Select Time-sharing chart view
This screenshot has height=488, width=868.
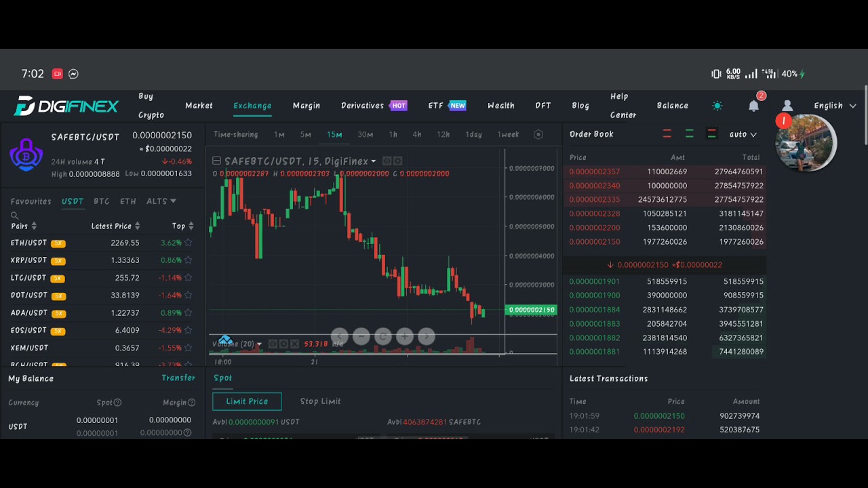(x=236, y=134)
